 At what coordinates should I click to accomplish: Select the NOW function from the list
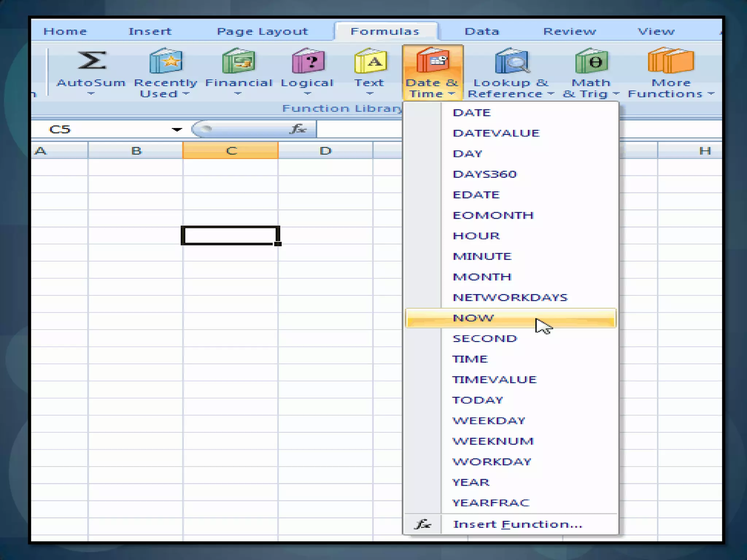[x=473, y=318]
